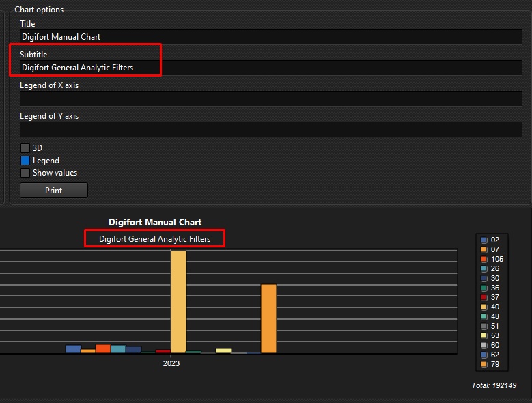Click the Legend of Y axis field
Image resolution: width=532 pixels, height=403 pixels.
click(x=270, y=129)
